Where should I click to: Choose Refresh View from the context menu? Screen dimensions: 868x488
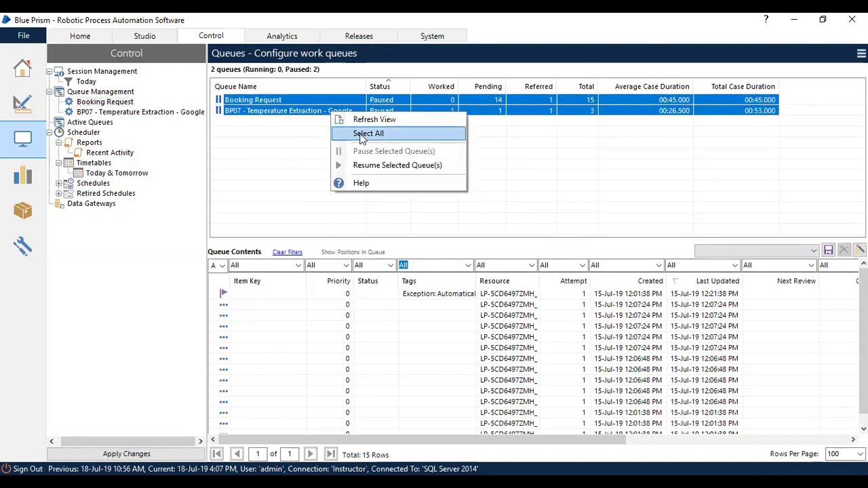(399, 119)
